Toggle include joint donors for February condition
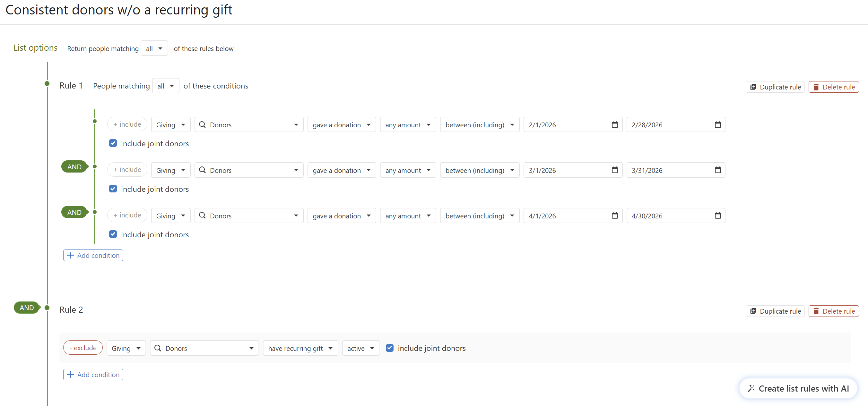Image resolution: width=868 pixels, height=406 pixels. pos(113,143)
